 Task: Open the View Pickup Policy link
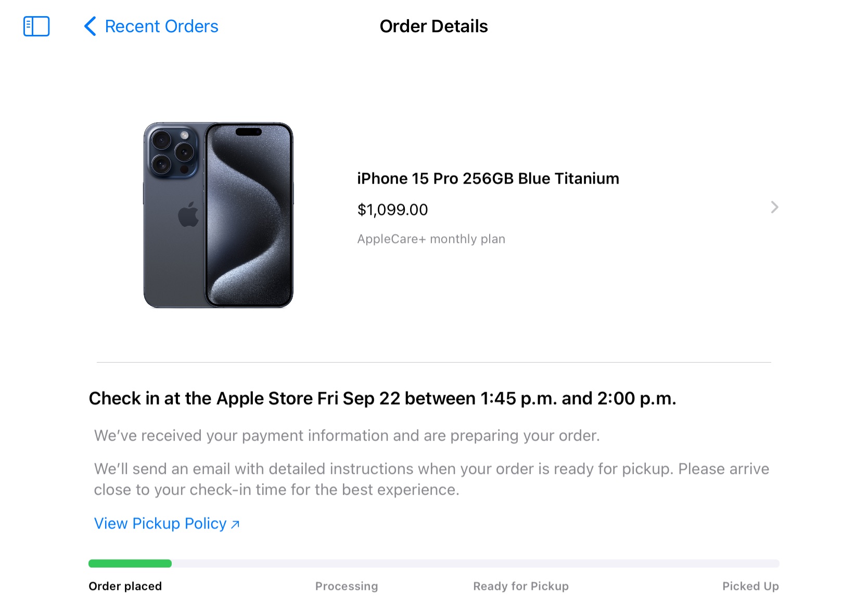(160, 523)
